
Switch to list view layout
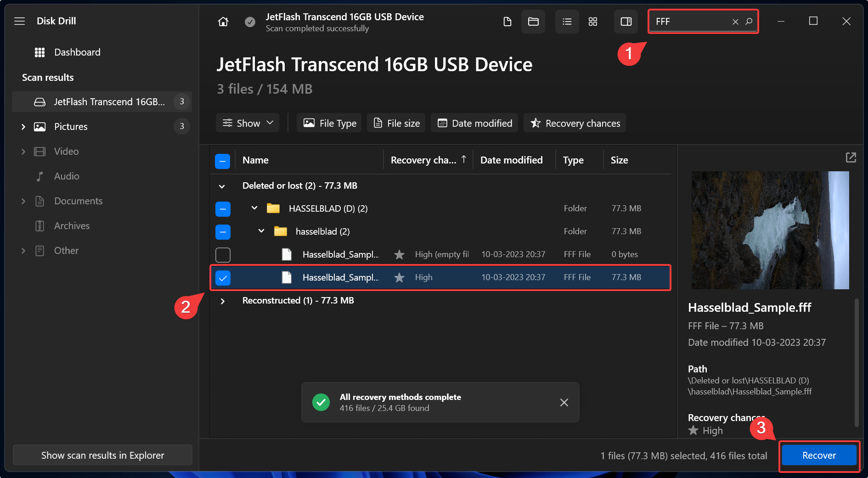567,22
